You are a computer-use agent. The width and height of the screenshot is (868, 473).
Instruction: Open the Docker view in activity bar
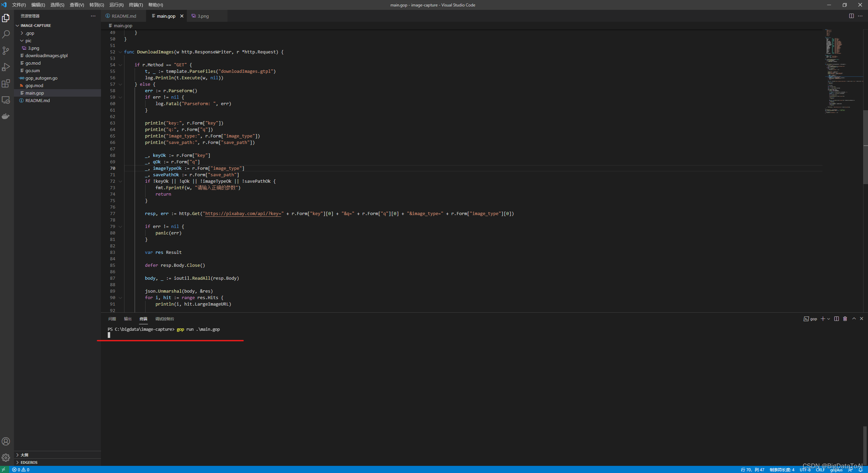(6, 116)
